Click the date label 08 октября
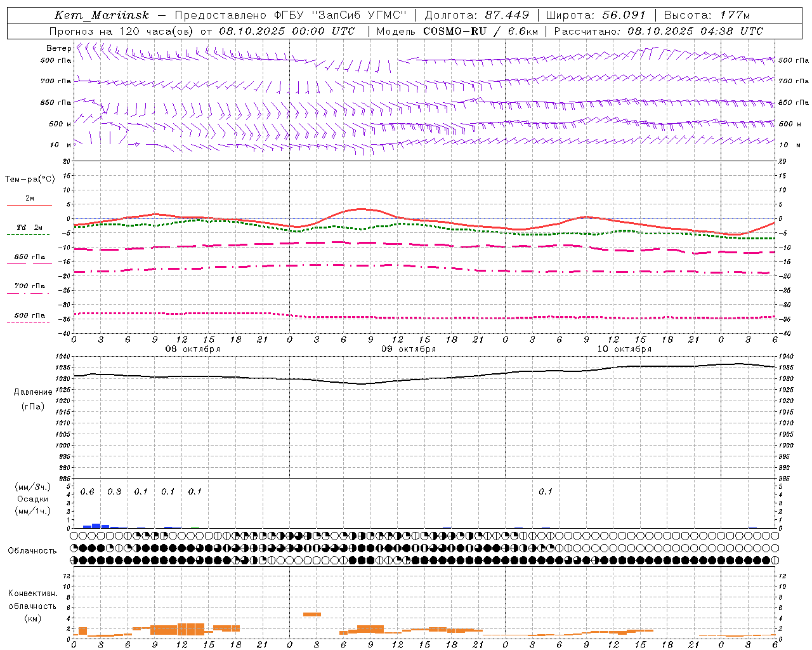The image size is (812, 650). pyautogui.click(x=193, y=349)
